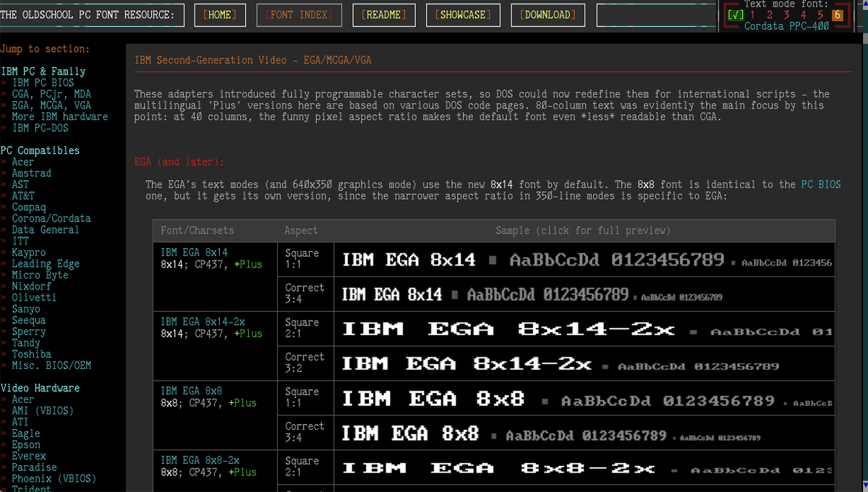868x492 pixels.
Task: Jump to Olivetti section
Action: pos(34,297)
